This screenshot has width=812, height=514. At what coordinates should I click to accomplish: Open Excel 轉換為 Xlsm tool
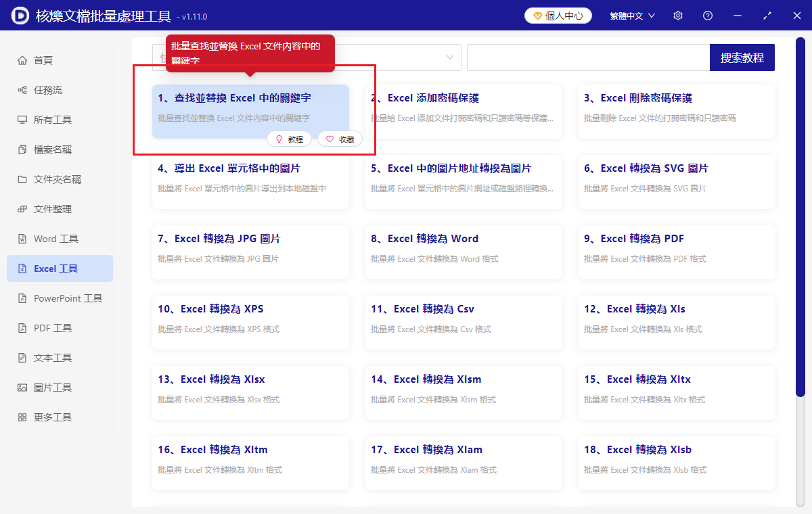464,393
